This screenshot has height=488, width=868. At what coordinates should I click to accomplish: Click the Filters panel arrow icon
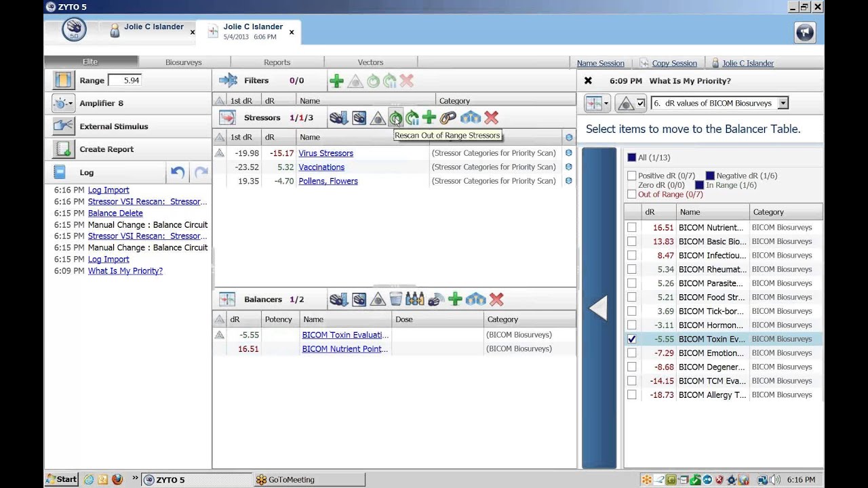pyautogui.click(x=228, y=81)
